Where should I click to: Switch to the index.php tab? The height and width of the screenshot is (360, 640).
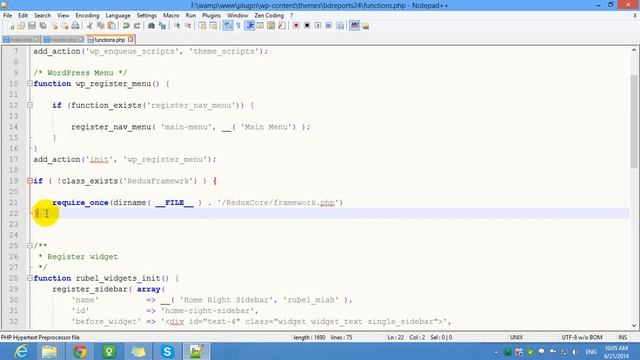21,40
